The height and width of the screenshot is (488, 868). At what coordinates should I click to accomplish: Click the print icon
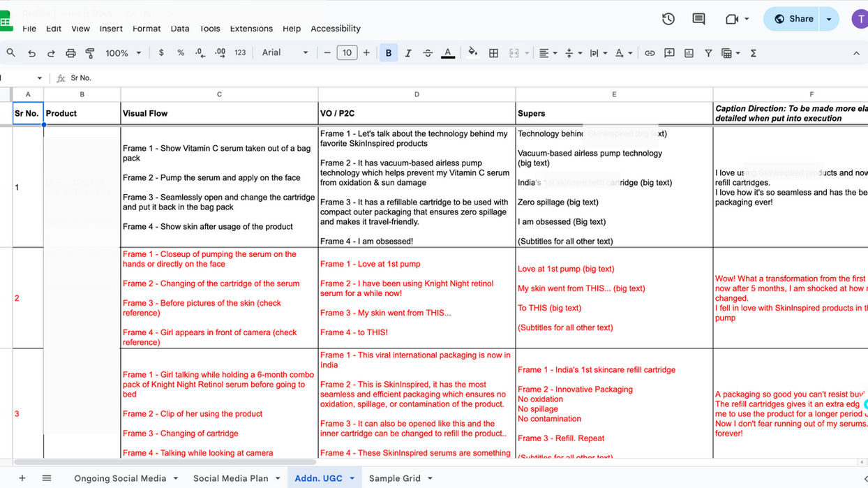(x=70, y=53)
